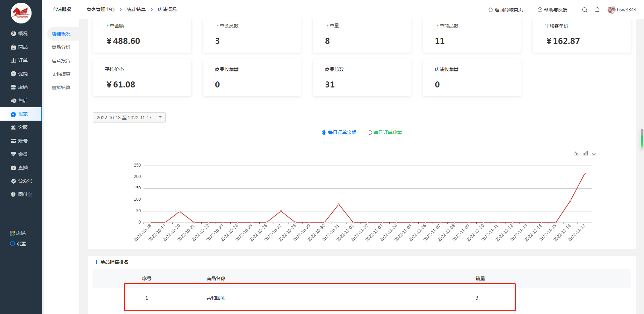The width and height of the screenshot is (644, 314).
Task: Open 客服 customer service icon
Action: click(13, 127)
